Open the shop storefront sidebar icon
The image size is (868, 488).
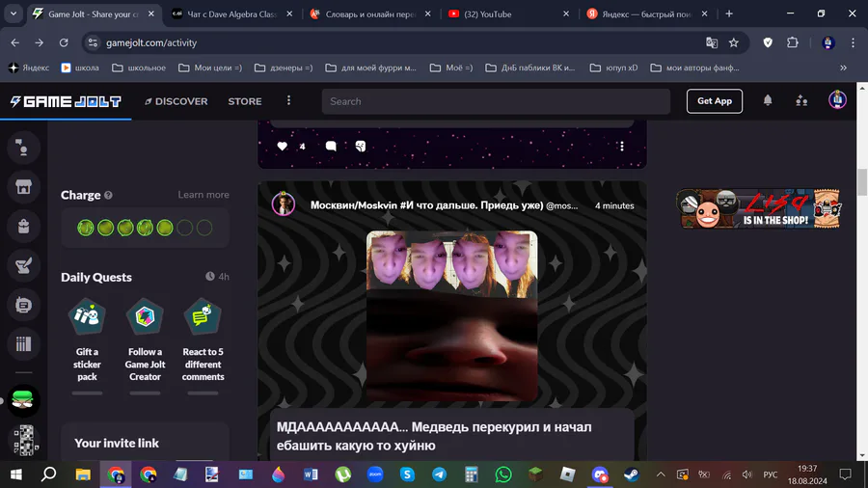click(x=23, y=186)
